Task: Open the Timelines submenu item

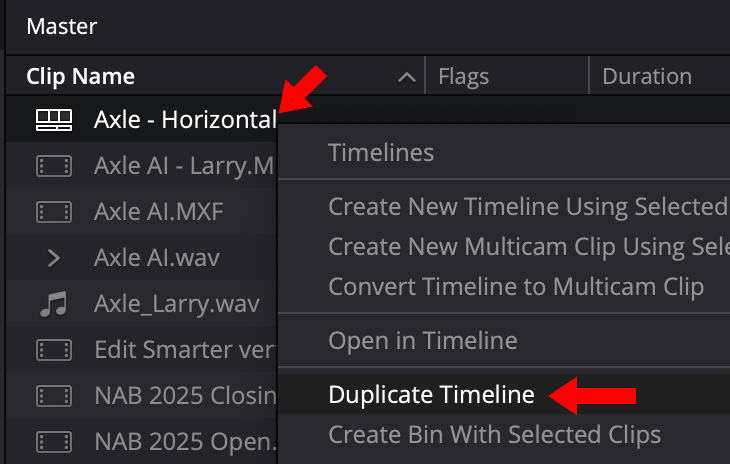Action: 381,153
